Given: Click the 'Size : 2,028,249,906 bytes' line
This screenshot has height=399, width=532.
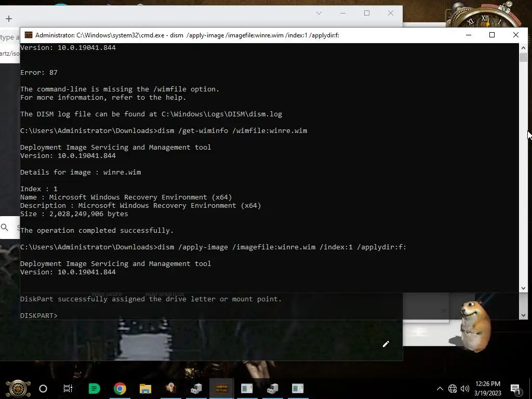Looking at the screenshot, I should (x=74, y=214).
